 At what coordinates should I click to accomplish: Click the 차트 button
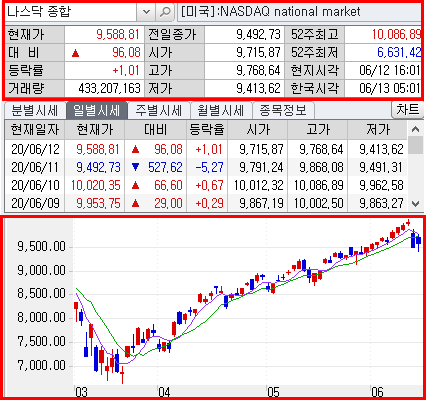407,109
